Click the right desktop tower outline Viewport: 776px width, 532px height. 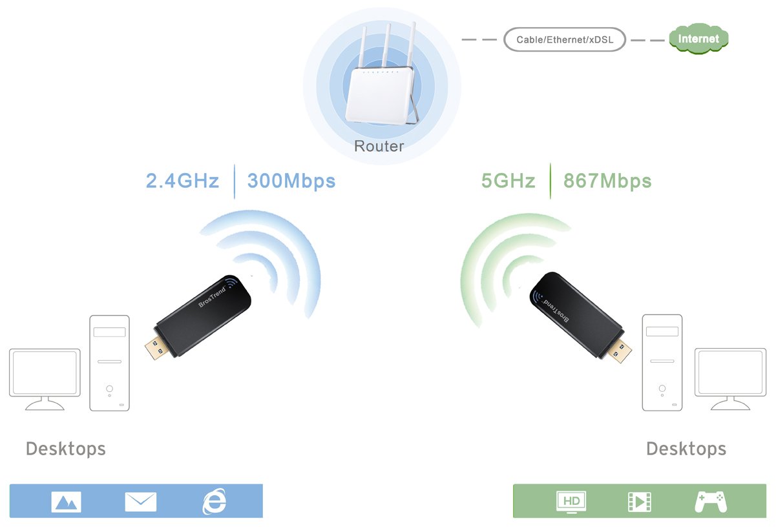662,363
